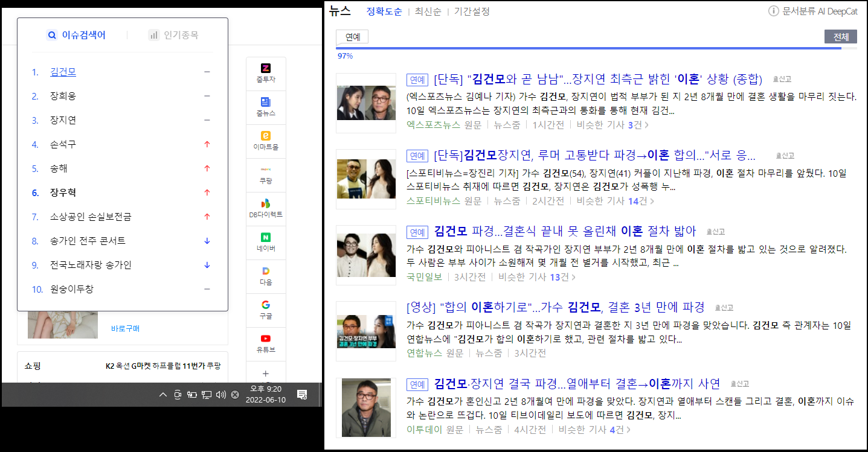
Task: Report the first article via 신고
Action: [x=782, y=79]
